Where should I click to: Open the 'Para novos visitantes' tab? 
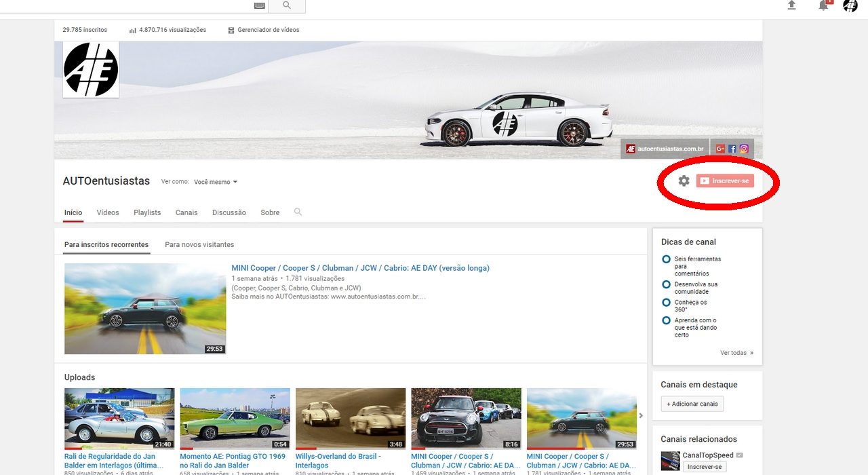click(x=199, y=244)
